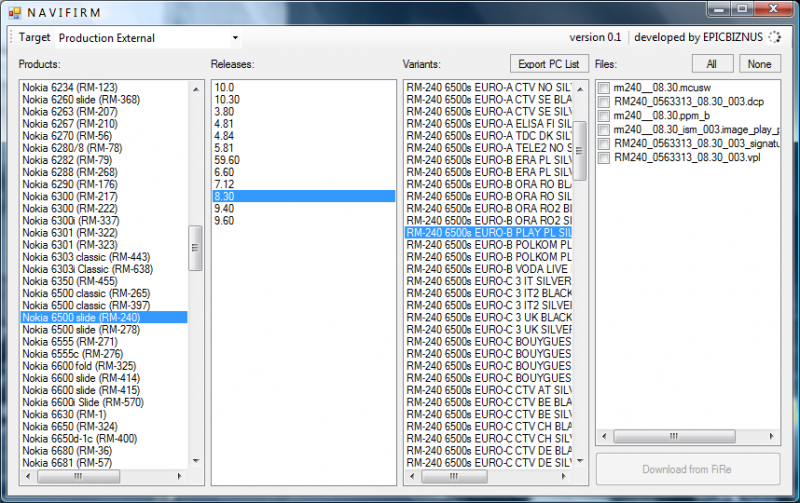
Task: Click Products horizontal scroll left arrow
Action: 28,476
